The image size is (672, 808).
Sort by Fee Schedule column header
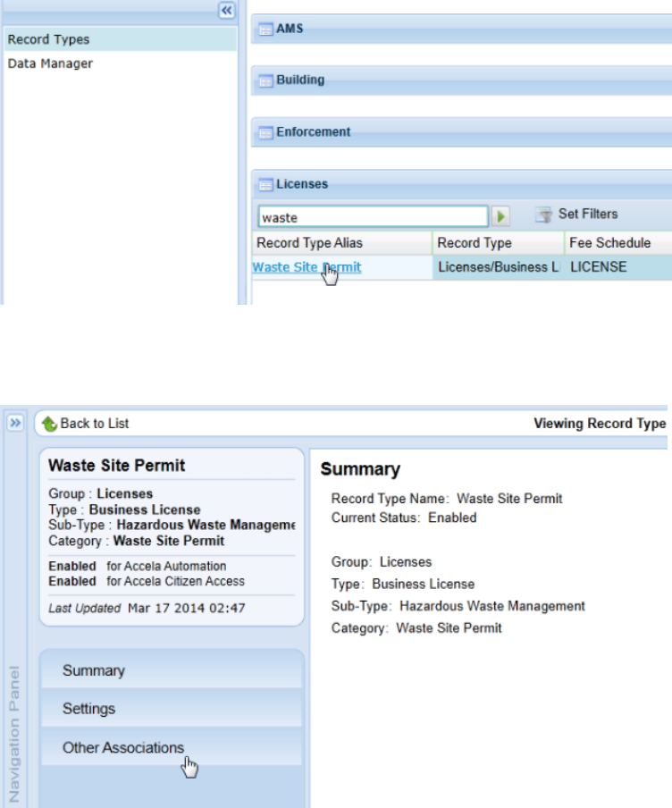pos(618,243)
